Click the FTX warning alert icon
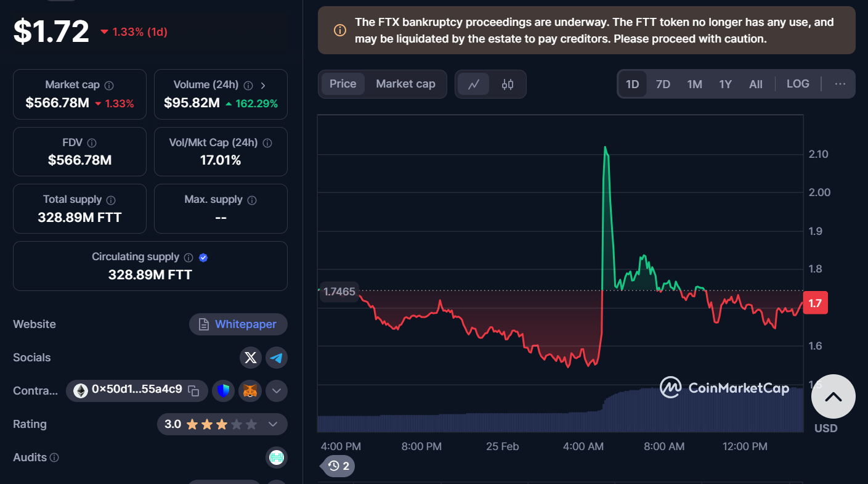This screenshot has height=484, width=868. pos(339,30)
